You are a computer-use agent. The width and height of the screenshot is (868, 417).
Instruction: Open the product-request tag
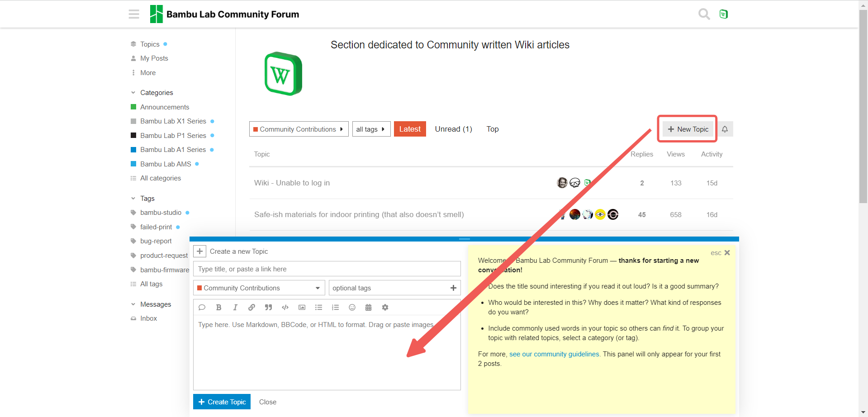point(159,256)
